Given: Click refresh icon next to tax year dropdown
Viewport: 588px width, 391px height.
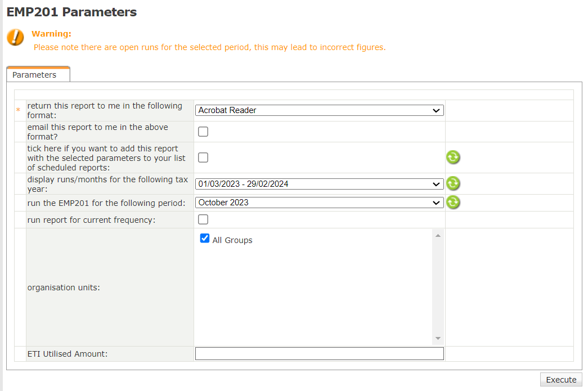Looking at the screenshot, I should 453,183.
